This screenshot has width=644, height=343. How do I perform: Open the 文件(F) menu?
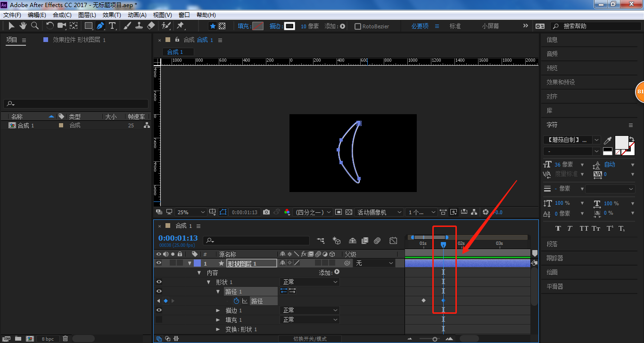pyautogui.click(x=12, y=15)
